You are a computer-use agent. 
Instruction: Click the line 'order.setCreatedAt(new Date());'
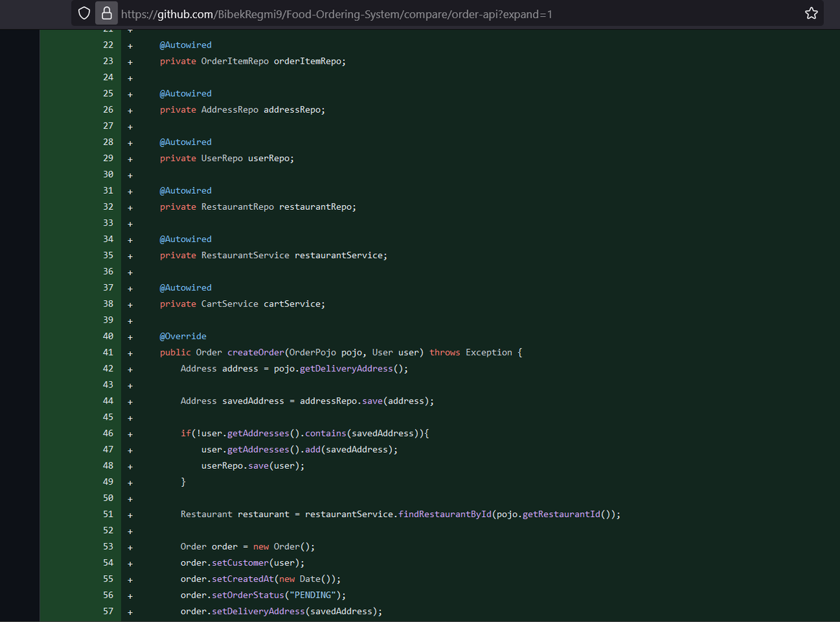(x=260, y=579)
